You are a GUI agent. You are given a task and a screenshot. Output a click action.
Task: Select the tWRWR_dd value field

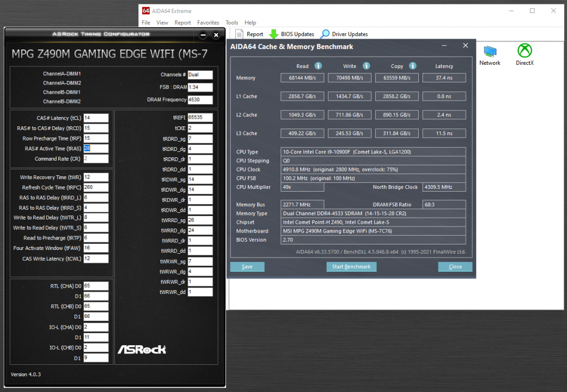pyautogui.click(x=200, y=292)
